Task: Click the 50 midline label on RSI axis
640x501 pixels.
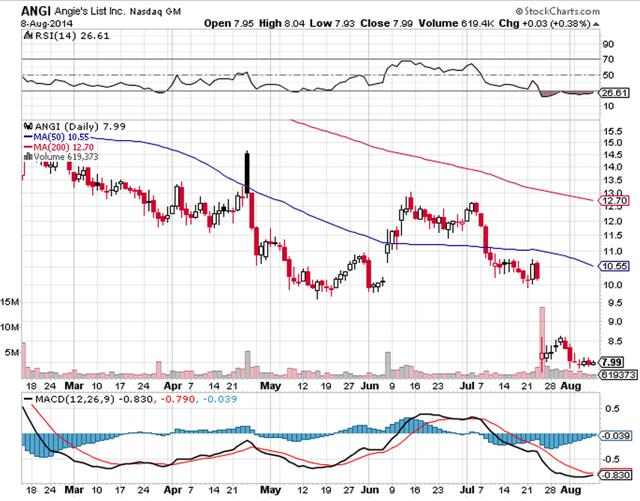Action: click(x=608, y=75)
